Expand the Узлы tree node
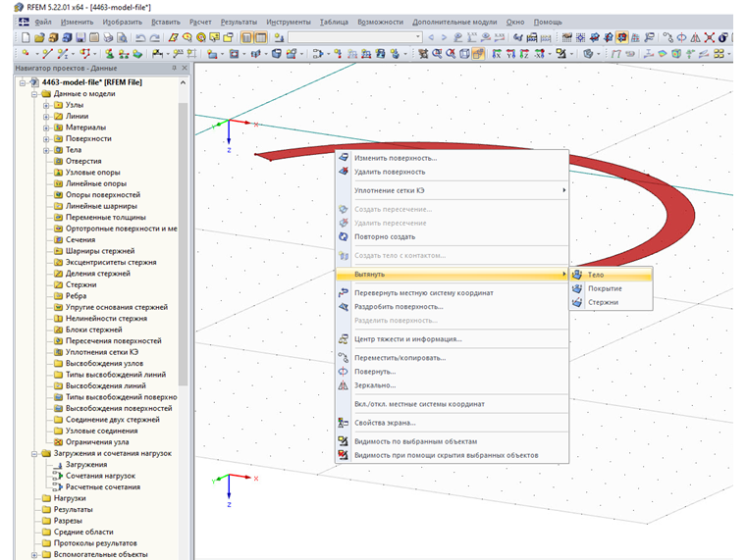 pyautogui.click(x=46, y=105)
